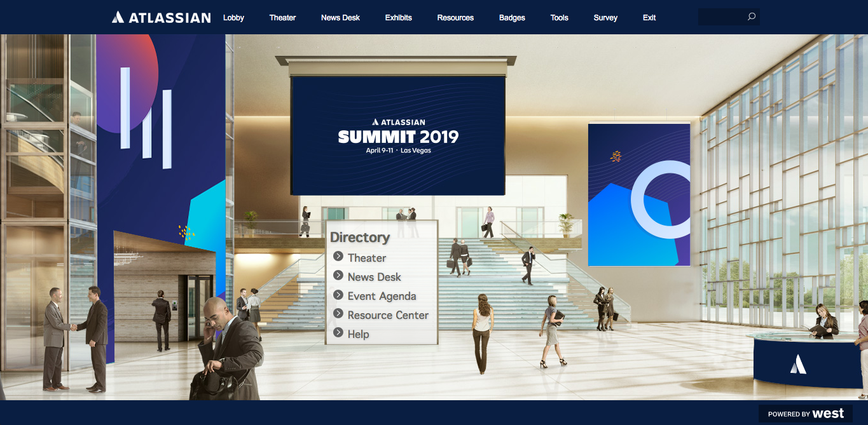Open the Lobby menu item

tap(233, 18)
